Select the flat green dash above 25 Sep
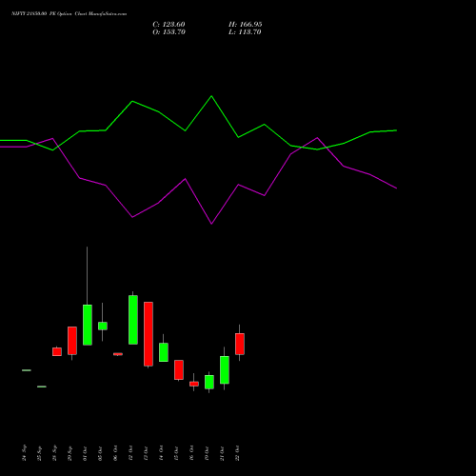The height and width of the screenshot is (476, 476). point(42,387)
